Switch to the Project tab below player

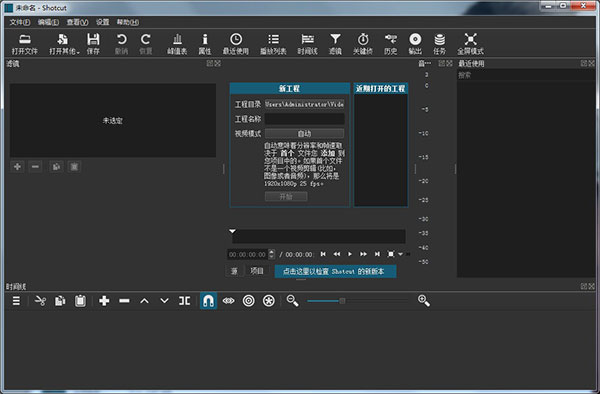point(257,271)
